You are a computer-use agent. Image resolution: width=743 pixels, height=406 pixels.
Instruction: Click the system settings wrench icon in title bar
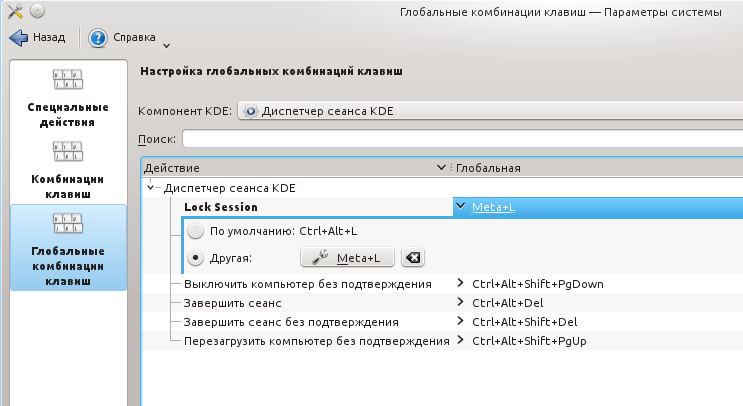coord(15,11)
